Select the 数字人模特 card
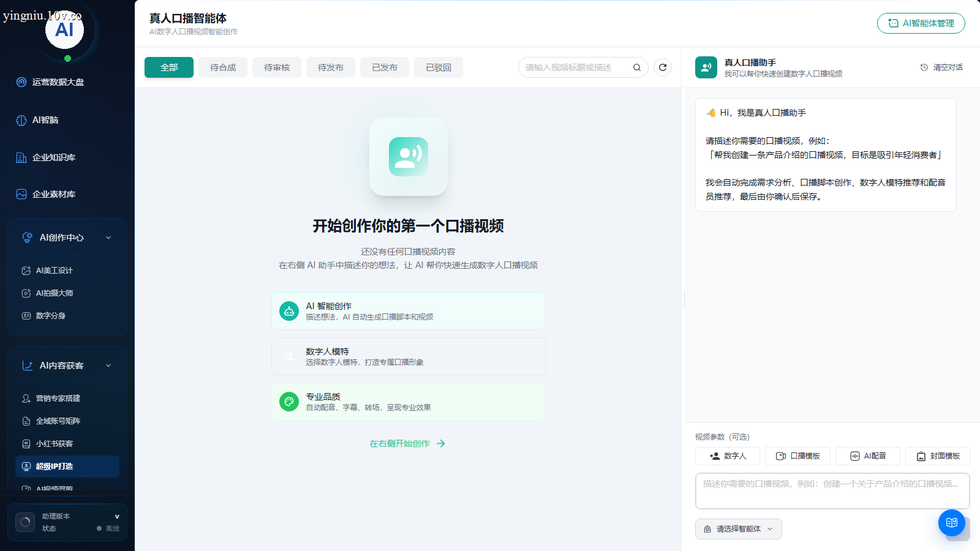Screen dimensions: 980x551 [x=409, y=356]
